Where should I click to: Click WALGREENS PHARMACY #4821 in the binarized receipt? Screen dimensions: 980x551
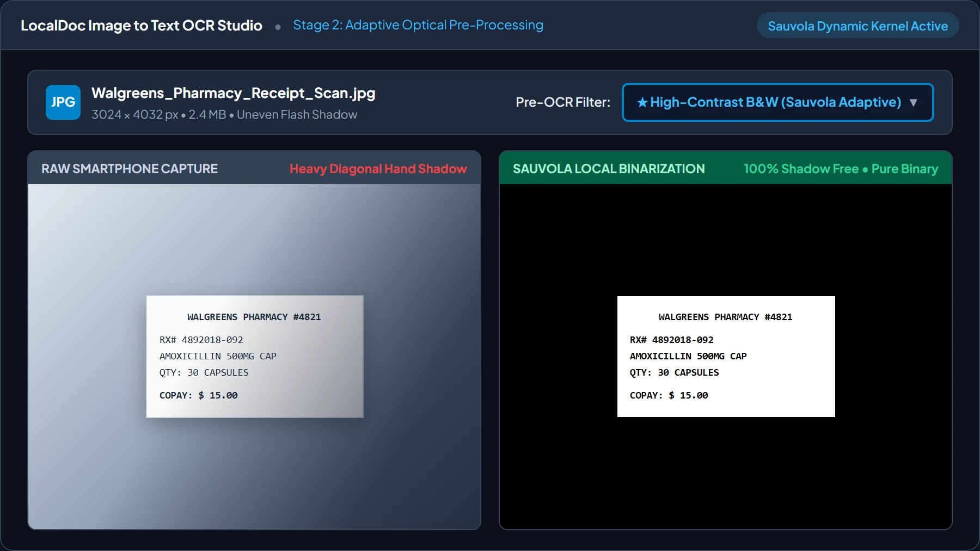pos(726,317)
